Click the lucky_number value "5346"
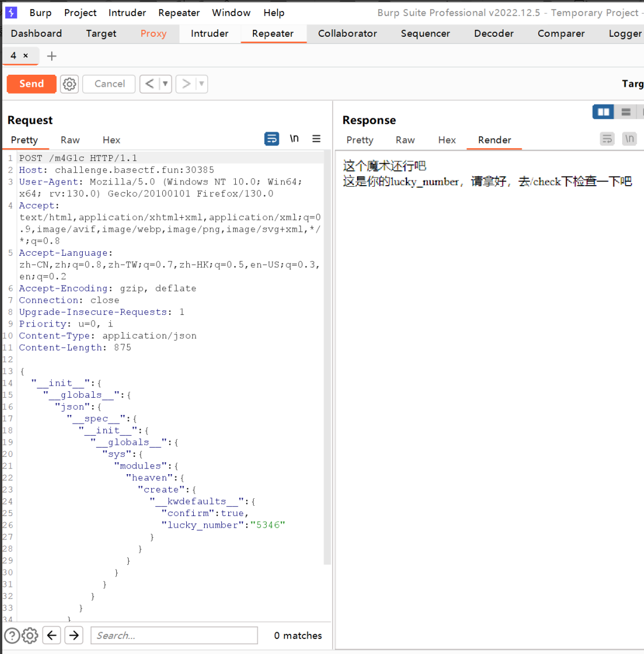 pyautogui.click(x=267, y=525)
